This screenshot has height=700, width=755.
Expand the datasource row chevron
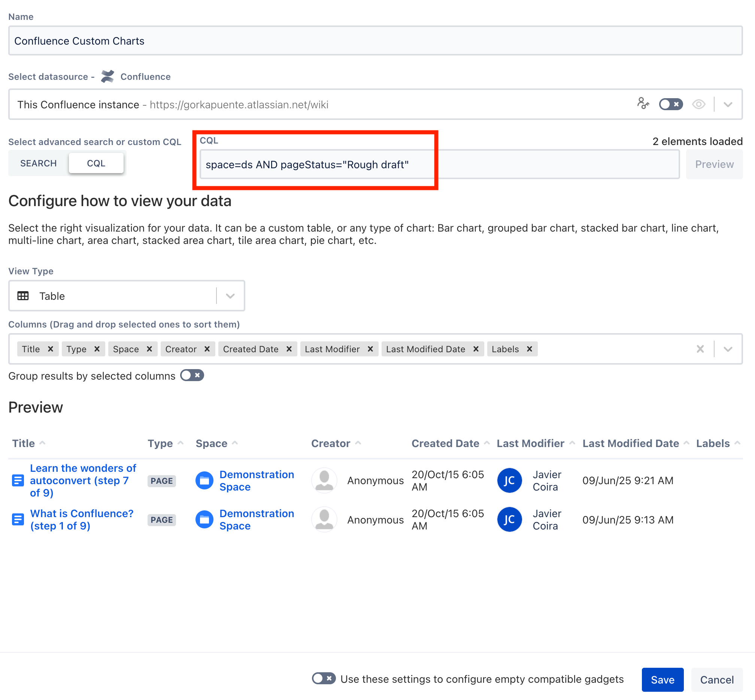(728, 104)
